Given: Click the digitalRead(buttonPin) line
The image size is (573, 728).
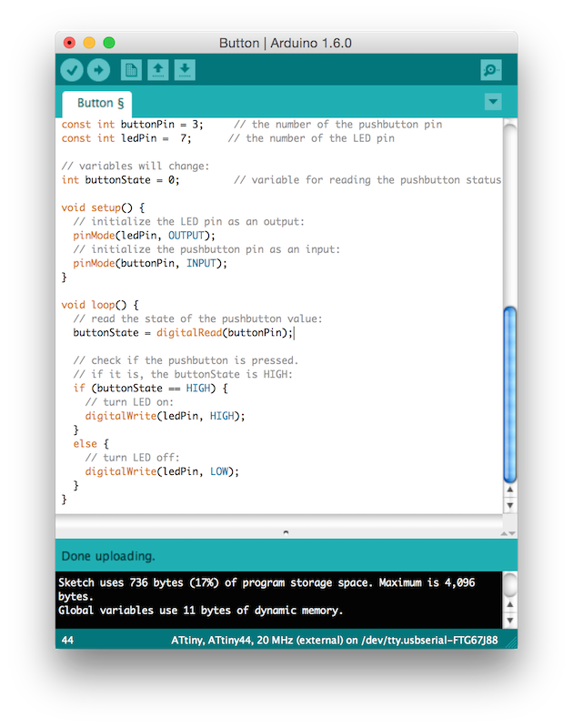Looking at the screenshot, I should 183,333.
